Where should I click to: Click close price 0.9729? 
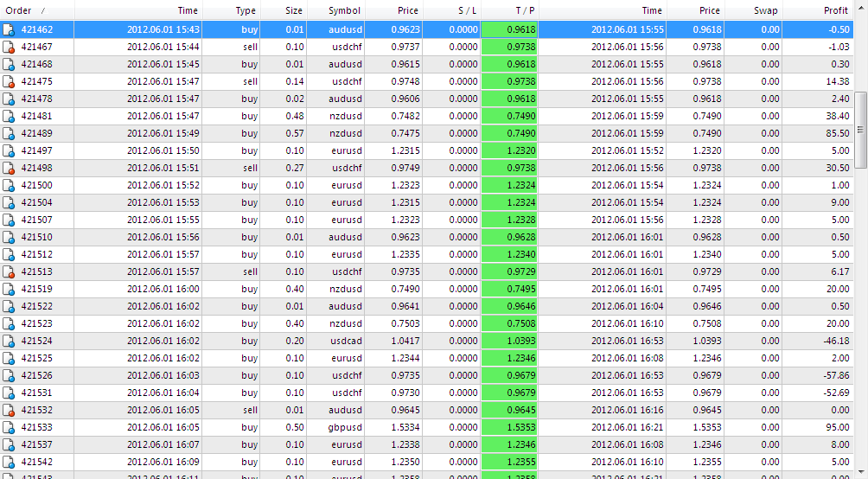coord(707,271)
